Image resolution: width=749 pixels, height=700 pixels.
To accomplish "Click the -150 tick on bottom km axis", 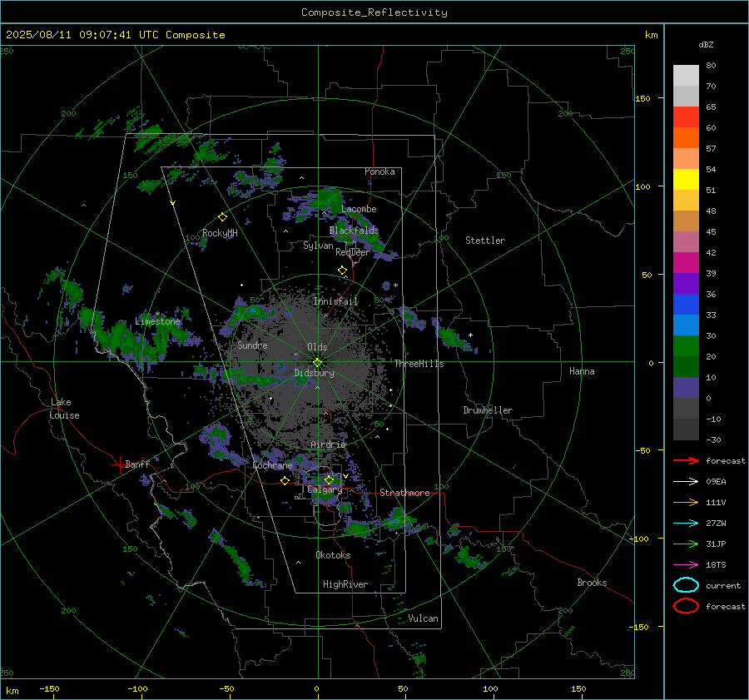I will (x=49, y=688).
